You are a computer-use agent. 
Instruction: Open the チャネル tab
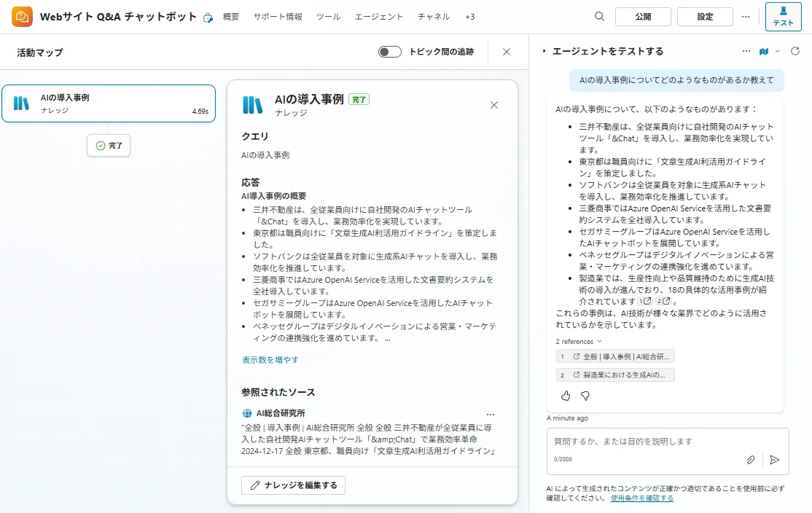[x=434, y=16]
